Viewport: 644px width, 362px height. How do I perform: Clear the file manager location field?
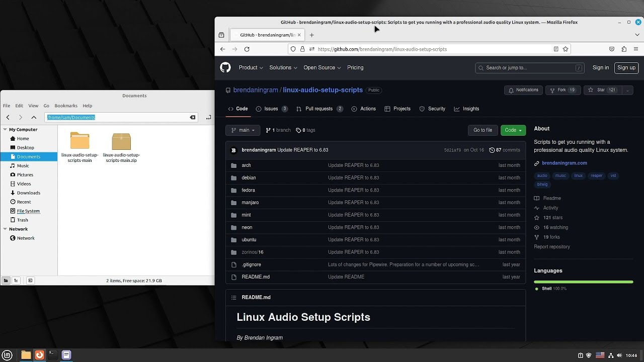pos(193,117)
